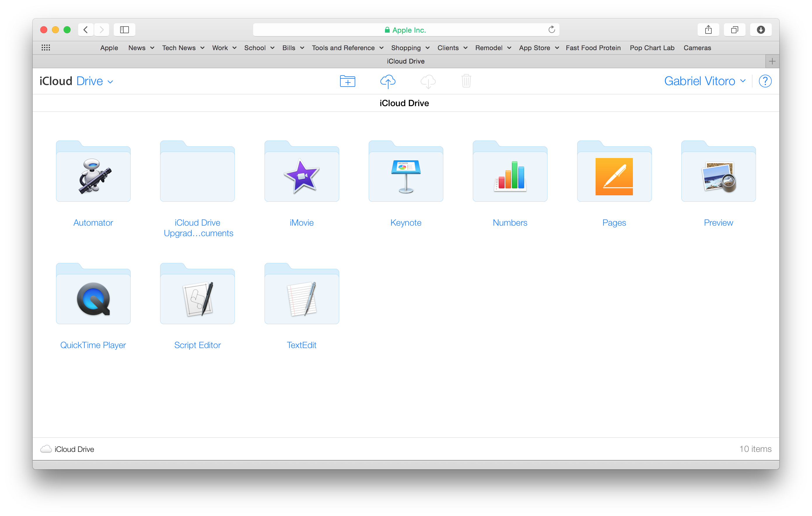
Task: Expand the Shopping bookmarks folder
Action: (x=410, y=48)
